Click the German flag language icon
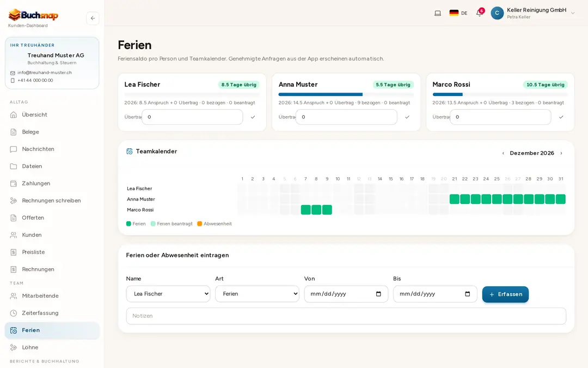588x368 pixels. [x=454, y=13]
